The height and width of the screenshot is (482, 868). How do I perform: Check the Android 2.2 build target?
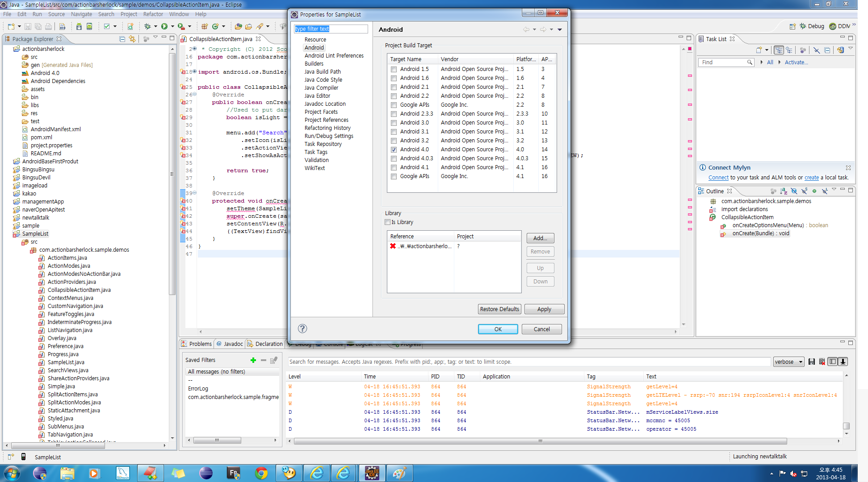point(394,96)
